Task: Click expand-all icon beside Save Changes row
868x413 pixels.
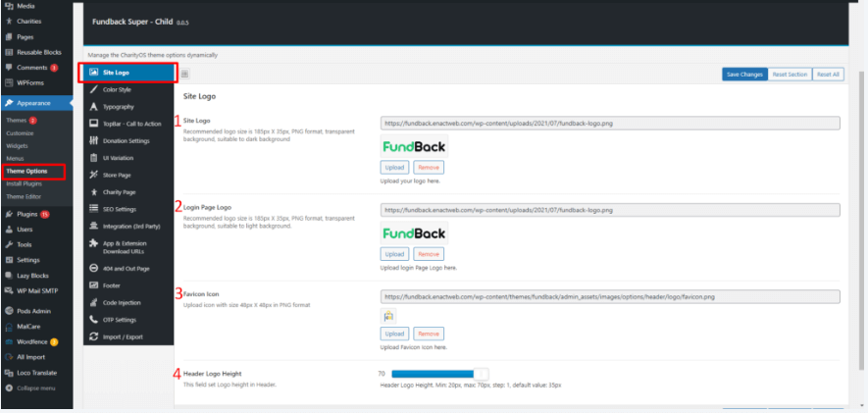Action: pos(185,73)
